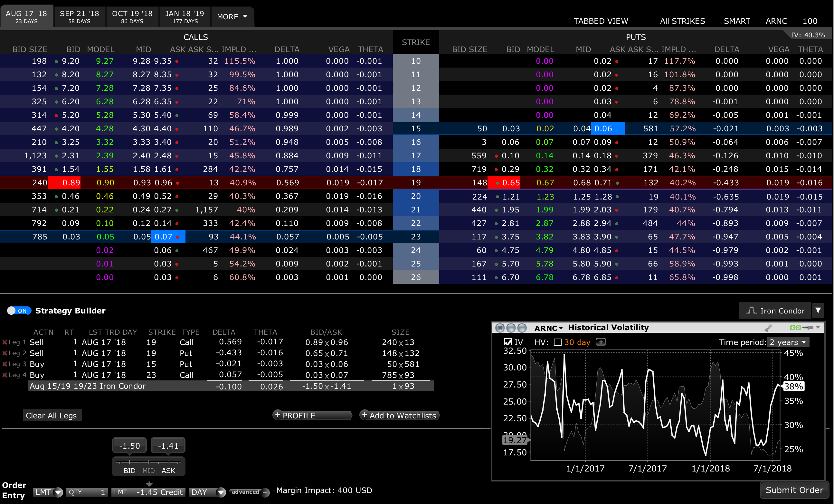
Task: Remove Leg 3 with its red X
Action: point(5,364)
